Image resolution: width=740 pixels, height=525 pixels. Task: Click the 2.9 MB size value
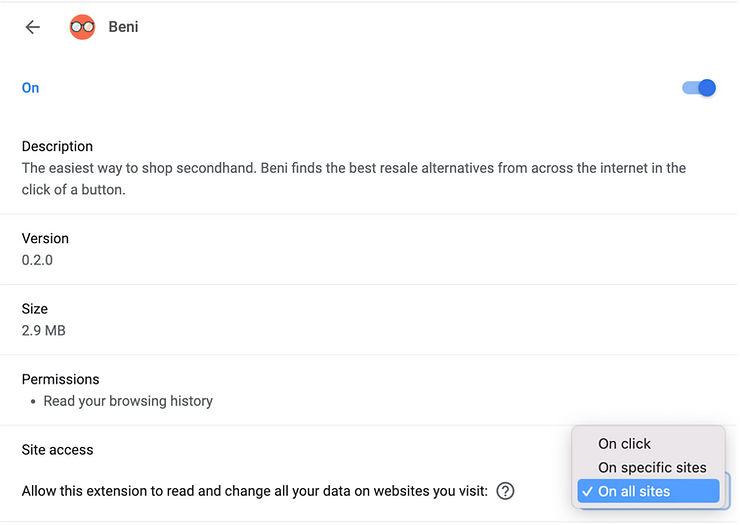[x=43, y=330]
